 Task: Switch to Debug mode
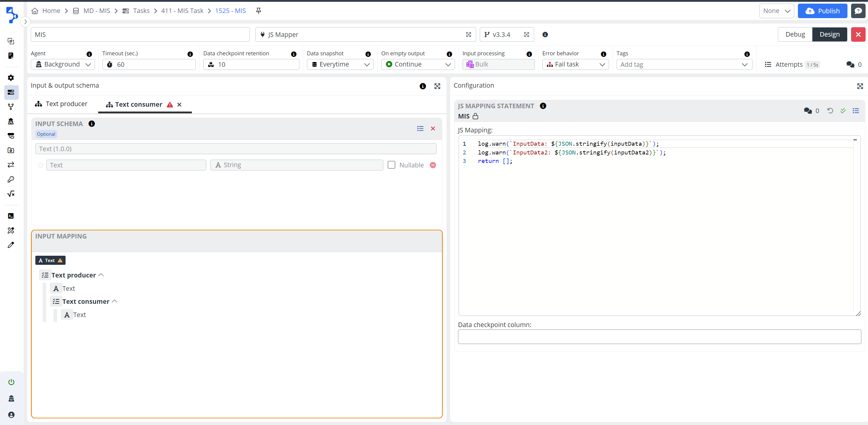tap(795, 34)
